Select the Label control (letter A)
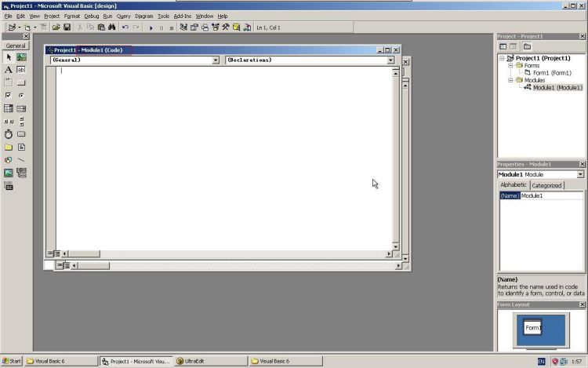The image size is (588, 368). click(x=9, y=70)
